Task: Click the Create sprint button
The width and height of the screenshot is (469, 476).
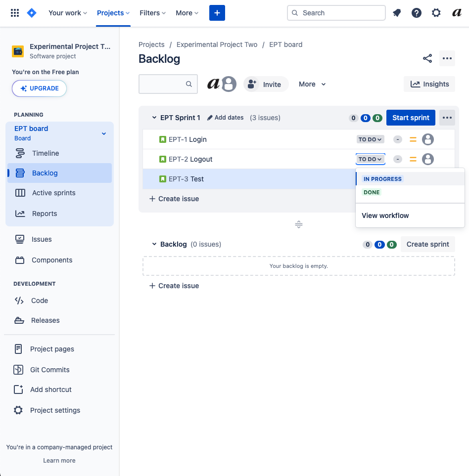Action: tap(427, 244)
